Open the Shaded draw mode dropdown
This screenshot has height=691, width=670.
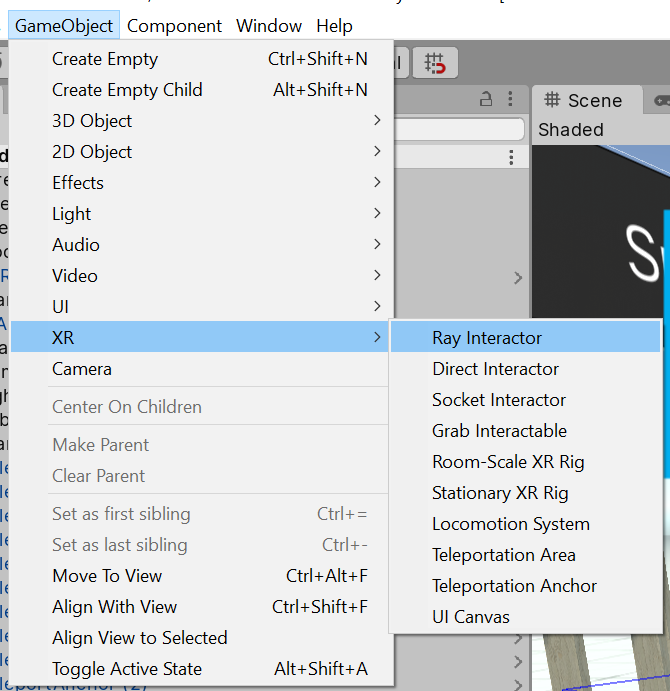[x=570, y=130]
